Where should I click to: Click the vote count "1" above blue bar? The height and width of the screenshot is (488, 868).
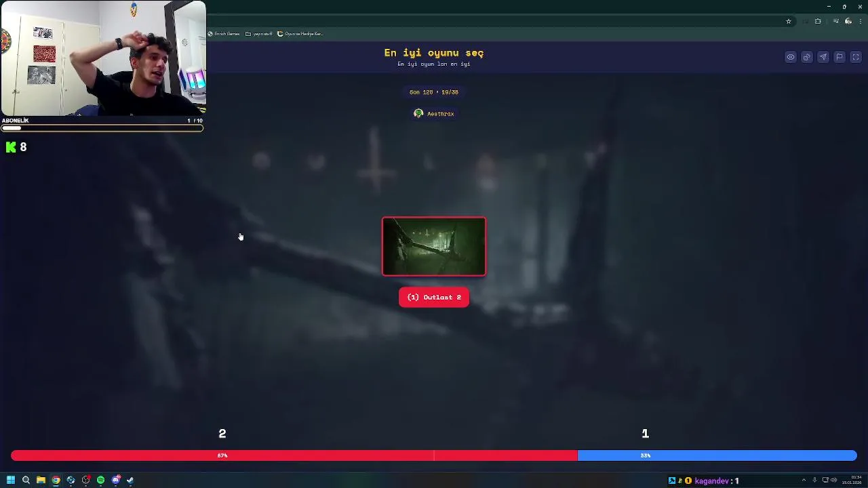tap(646, 434)
